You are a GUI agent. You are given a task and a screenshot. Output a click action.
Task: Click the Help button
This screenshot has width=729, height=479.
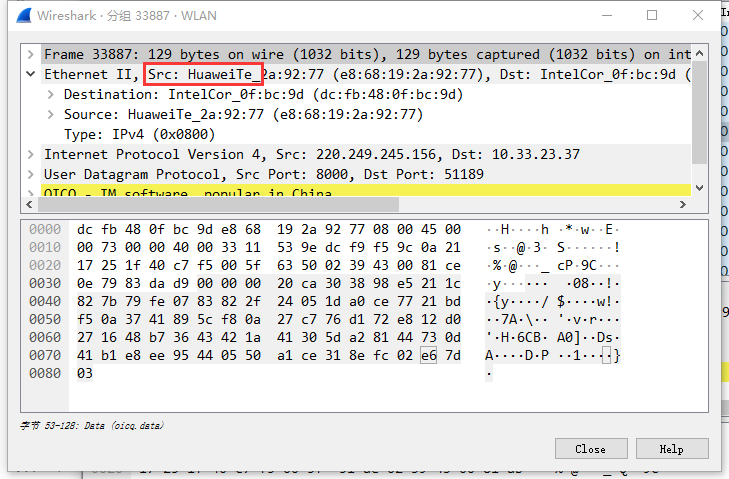pyautogui.click(x=672, y=449)
